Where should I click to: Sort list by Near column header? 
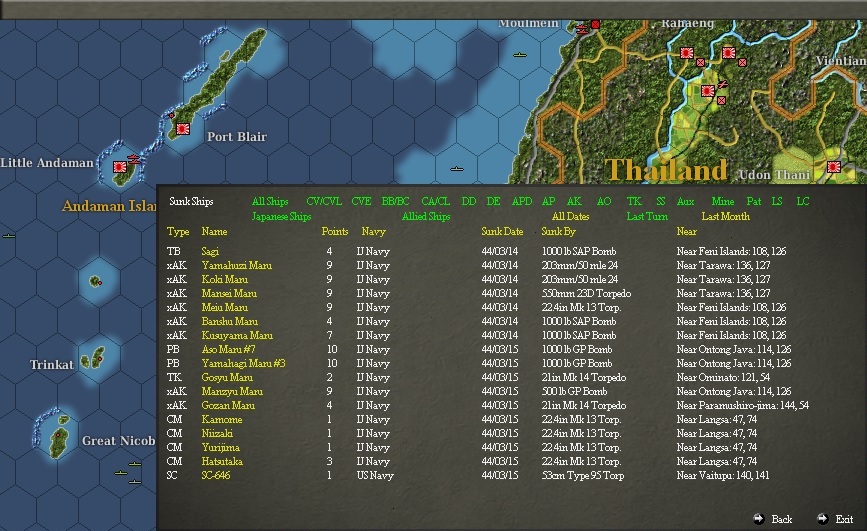click(x=686, y=231)
